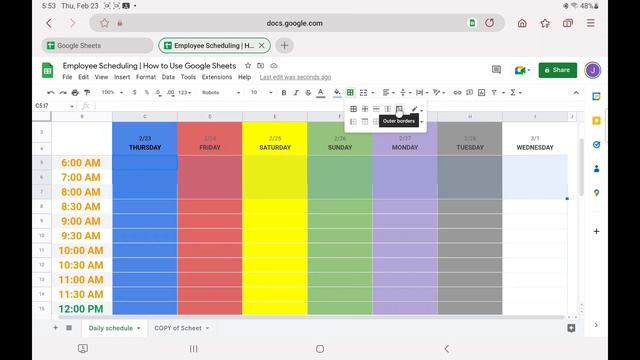Star this spreadsheet document
Viewport: 640px width, 360px height.
tap(248, 66)
